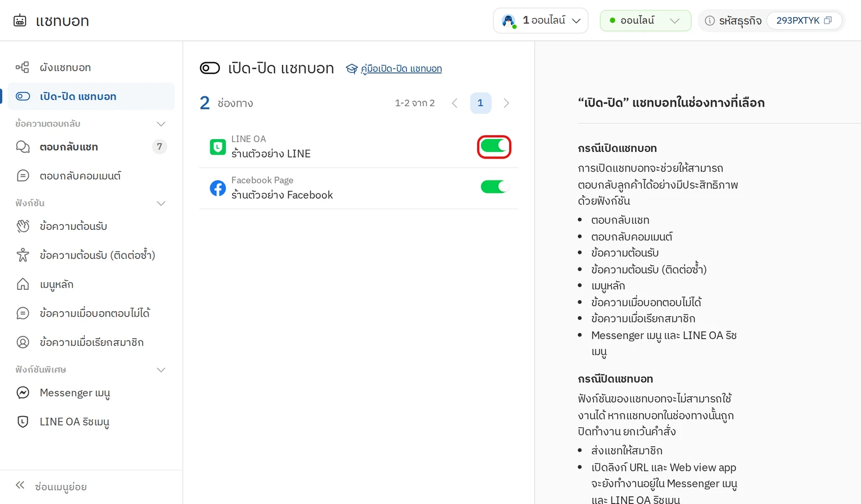Click the LINE OA ริชเมนู shield icon
This screenshot has width=861, height=504.
22,422
